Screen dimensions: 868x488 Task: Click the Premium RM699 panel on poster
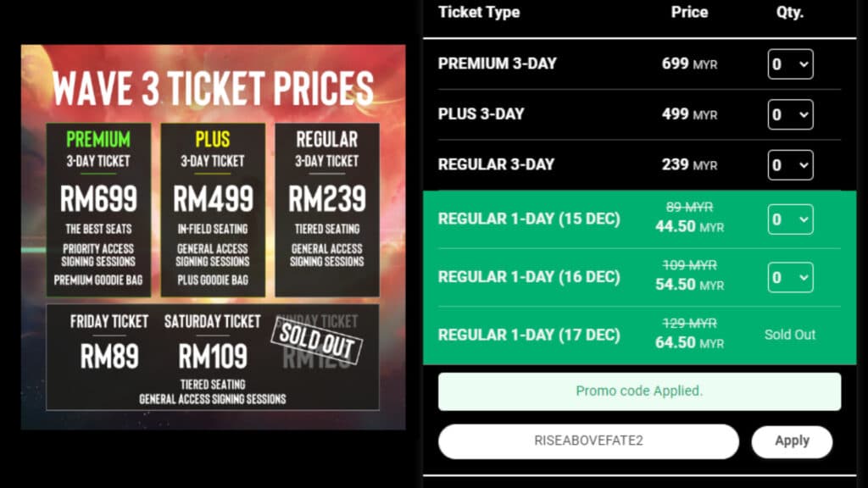(98, 210)
